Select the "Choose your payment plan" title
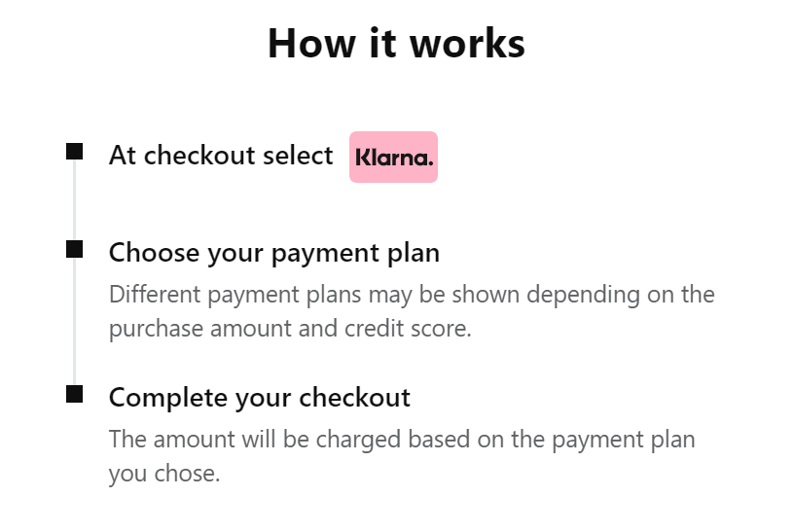This screenshot has width=794, height=532. (273, 253)
